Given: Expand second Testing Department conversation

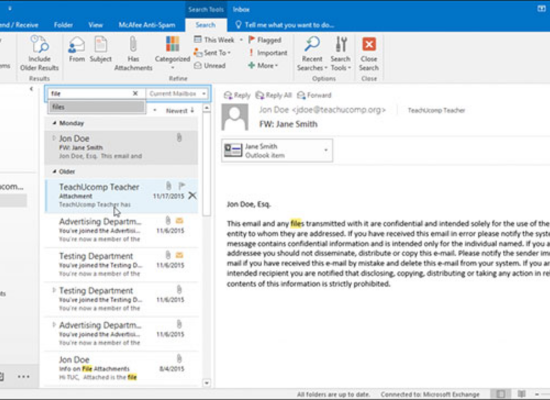Looking at the screenshot, I should click(54, 290).
